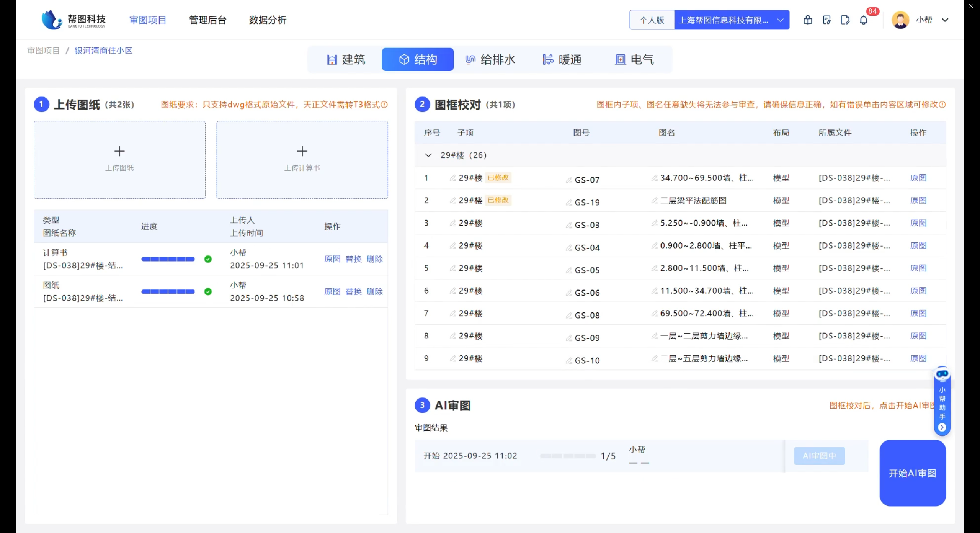Image resolution: width=980 pixels, height=533 pixels.
Task: Click edit pencil beside 二层梁平法配筋图 name
Action: point(654,201)
